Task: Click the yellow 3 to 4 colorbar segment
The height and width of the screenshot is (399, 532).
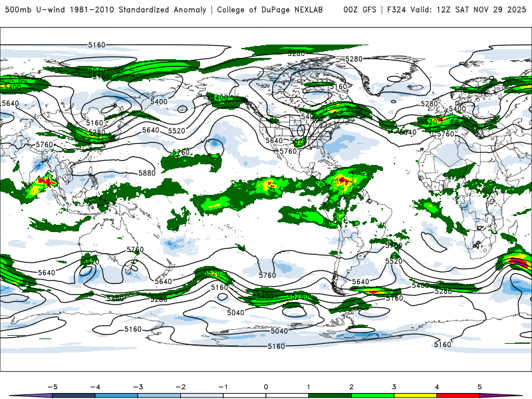Action: (x=415, y=396)
